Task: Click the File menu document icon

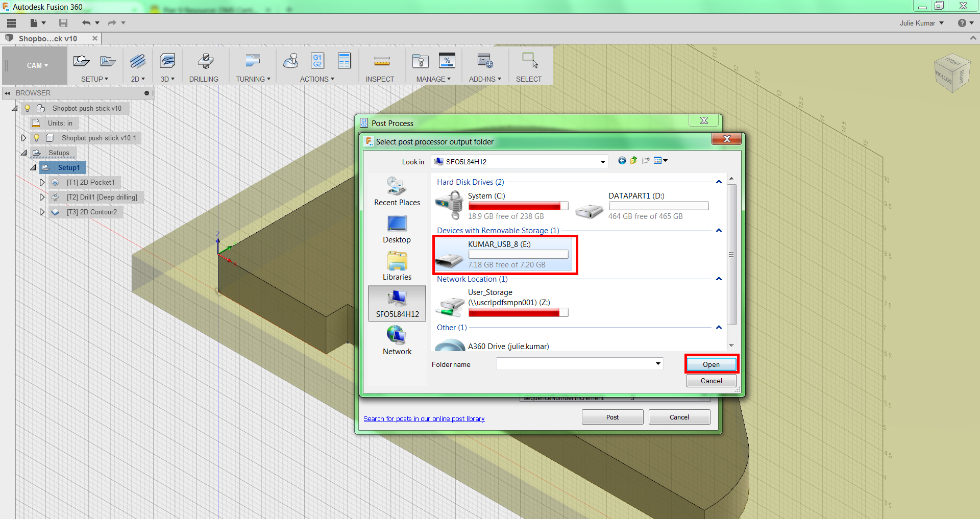Action: pos(34,23)
